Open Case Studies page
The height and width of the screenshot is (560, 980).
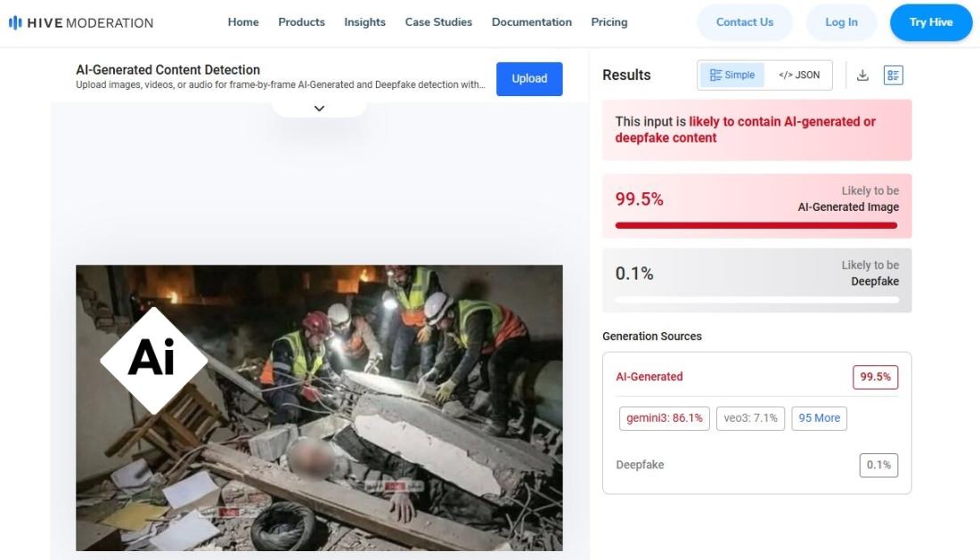[438, 22]
